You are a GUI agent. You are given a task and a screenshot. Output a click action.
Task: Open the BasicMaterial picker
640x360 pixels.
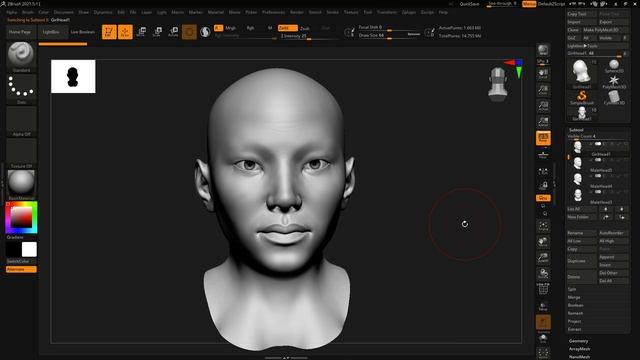click(x=21, y=185)
